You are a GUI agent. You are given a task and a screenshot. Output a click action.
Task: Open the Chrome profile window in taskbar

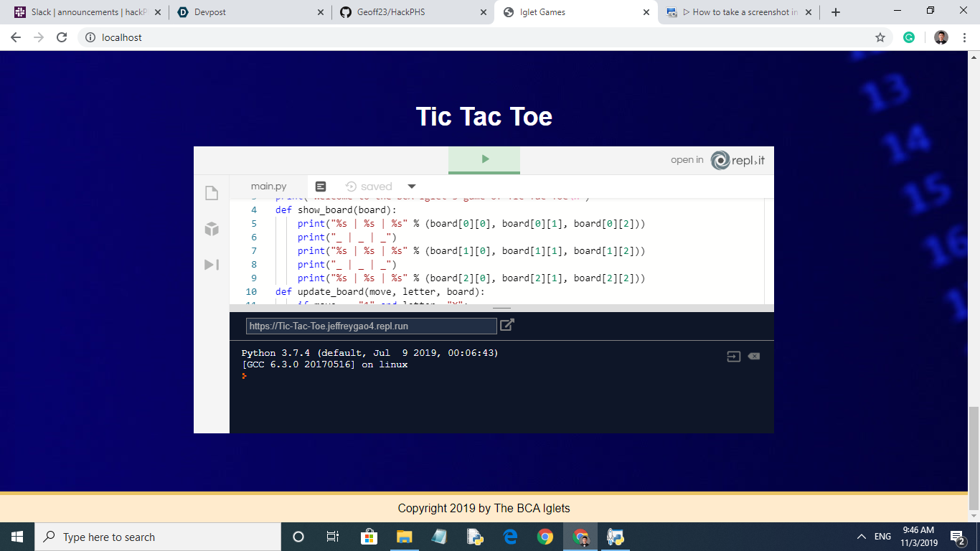point(580,537)
